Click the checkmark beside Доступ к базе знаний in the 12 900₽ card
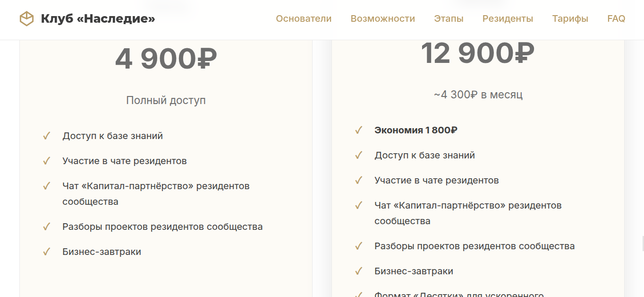 tap(358, 155)
